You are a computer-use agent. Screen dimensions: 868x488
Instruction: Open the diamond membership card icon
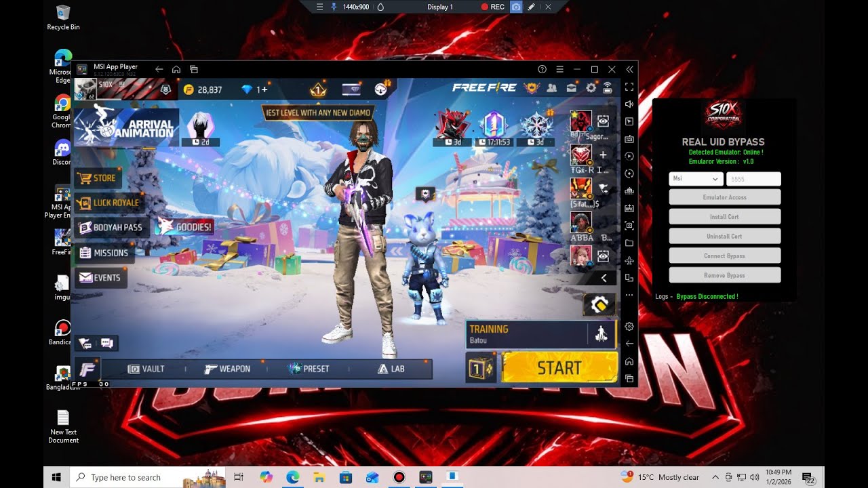point(351,89)
